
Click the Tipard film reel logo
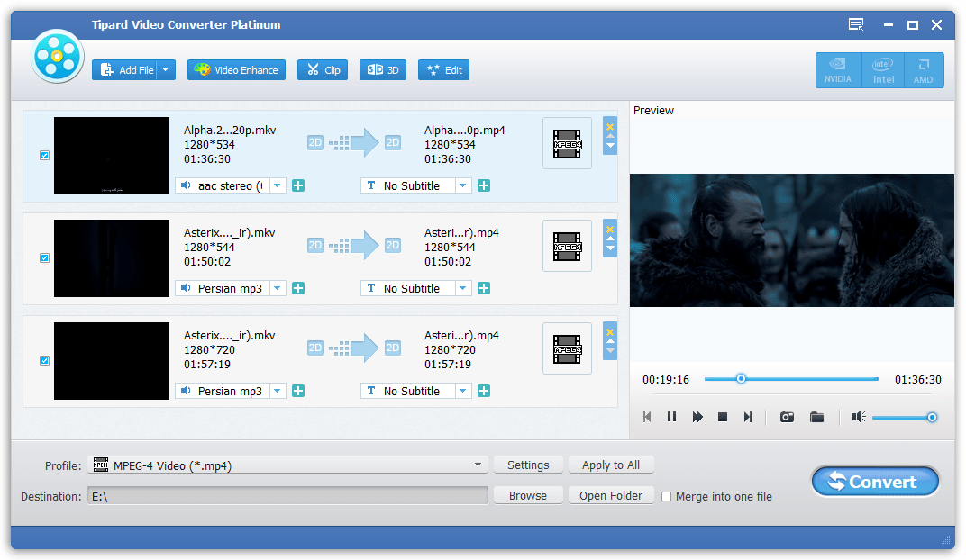pos(57,56)
